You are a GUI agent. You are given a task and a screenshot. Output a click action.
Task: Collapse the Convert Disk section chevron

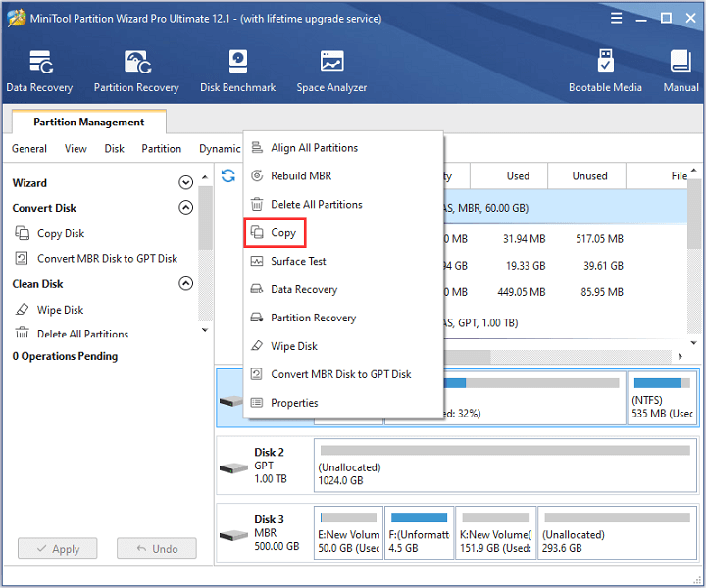tap(186, 207)
